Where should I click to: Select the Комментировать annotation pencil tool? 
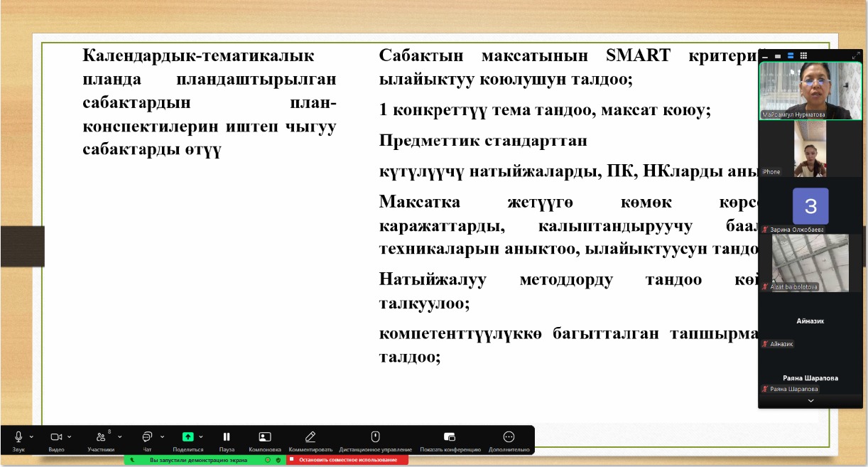310,437
